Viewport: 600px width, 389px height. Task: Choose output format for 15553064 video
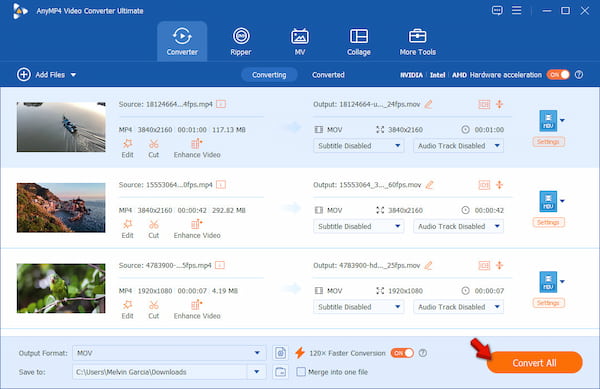(552, 201)
